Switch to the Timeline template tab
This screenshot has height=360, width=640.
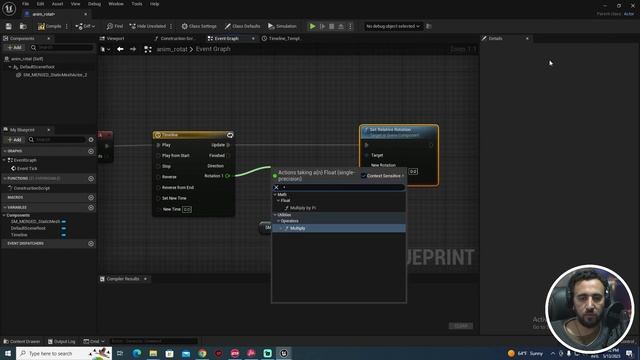(281, 38)
